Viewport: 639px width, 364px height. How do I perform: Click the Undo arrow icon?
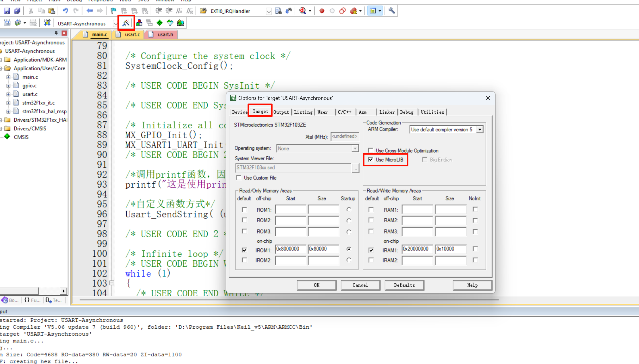coord(65,11)
